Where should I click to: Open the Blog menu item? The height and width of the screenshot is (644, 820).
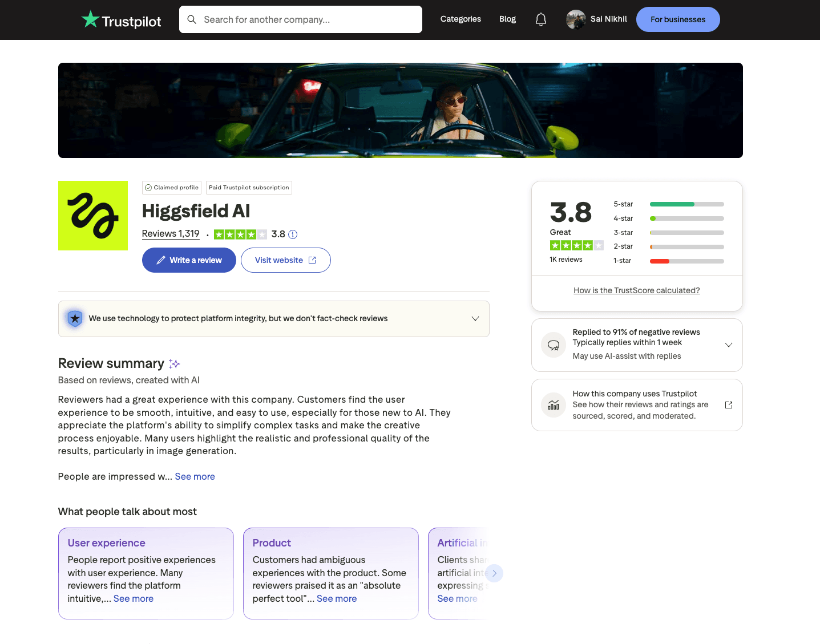click(x=507, y=19)
